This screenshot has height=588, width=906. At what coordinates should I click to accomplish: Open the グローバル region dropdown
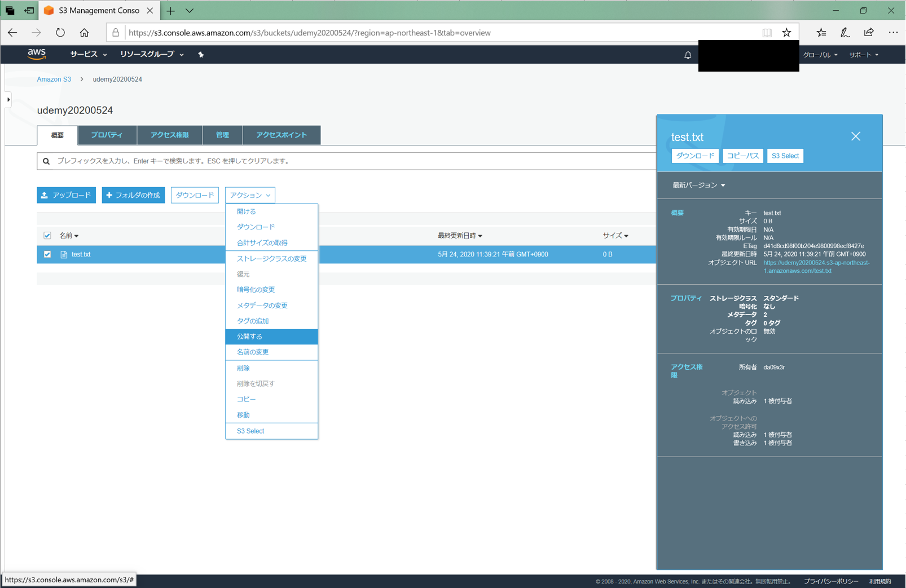point(820,55)
